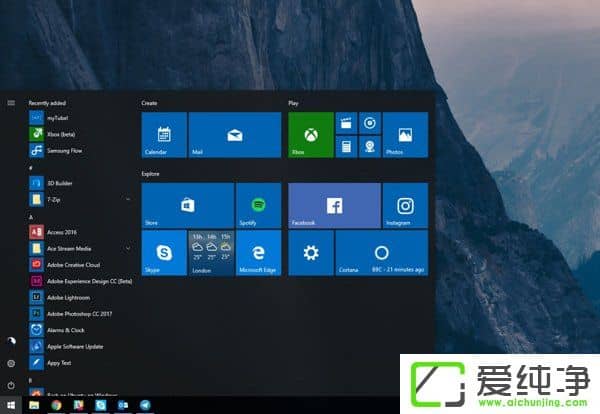
Task: Open the Settings gear tile
Action: (x=311, y=253)
